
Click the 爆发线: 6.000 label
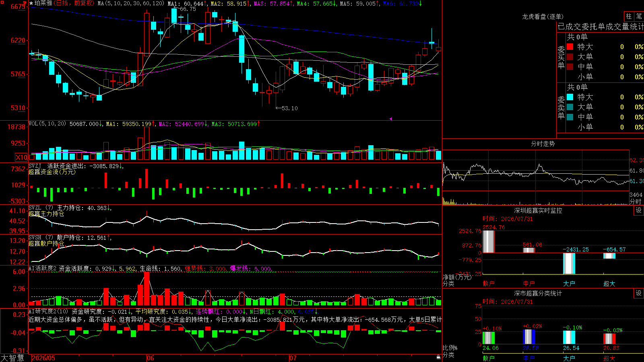tap(250, 268)
